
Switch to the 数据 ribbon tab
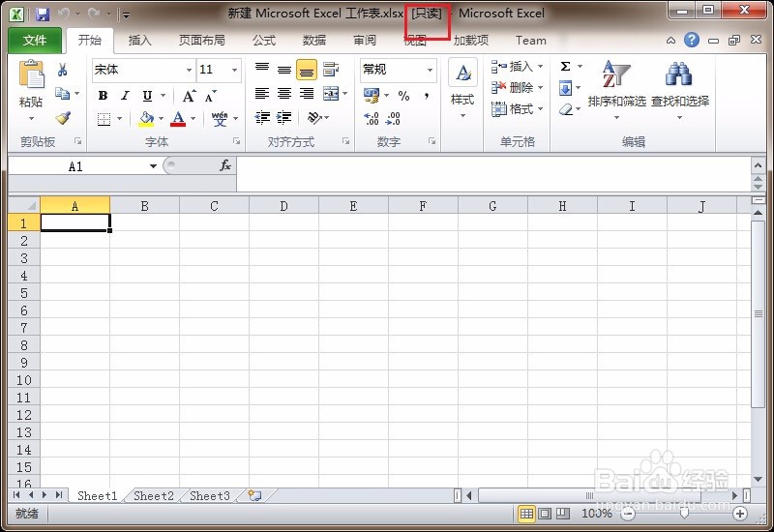click(x=314, y=40)
